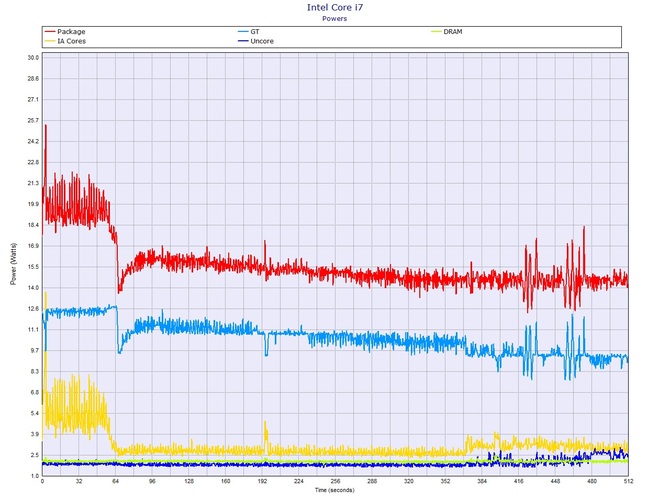
Task: Click the 9.7 y-axis value
Action: tap(34, 351)
